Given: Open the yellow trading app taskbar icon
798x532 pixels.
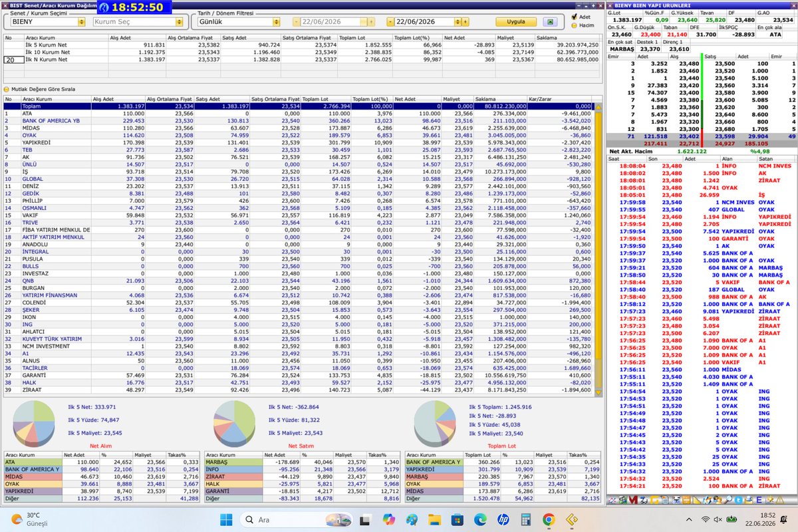Looking at the screenshot, I should point(571,519).
